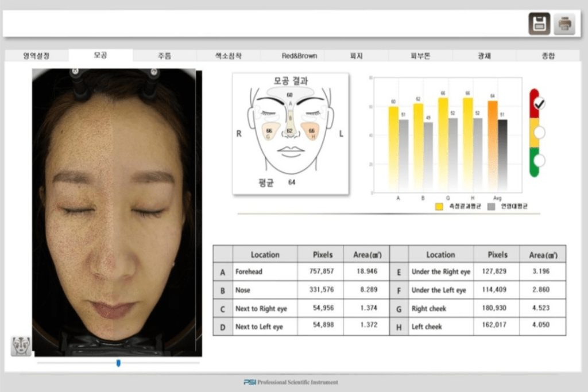Select the yellow level radio button

pyautogui.click(x=539, y=133)
